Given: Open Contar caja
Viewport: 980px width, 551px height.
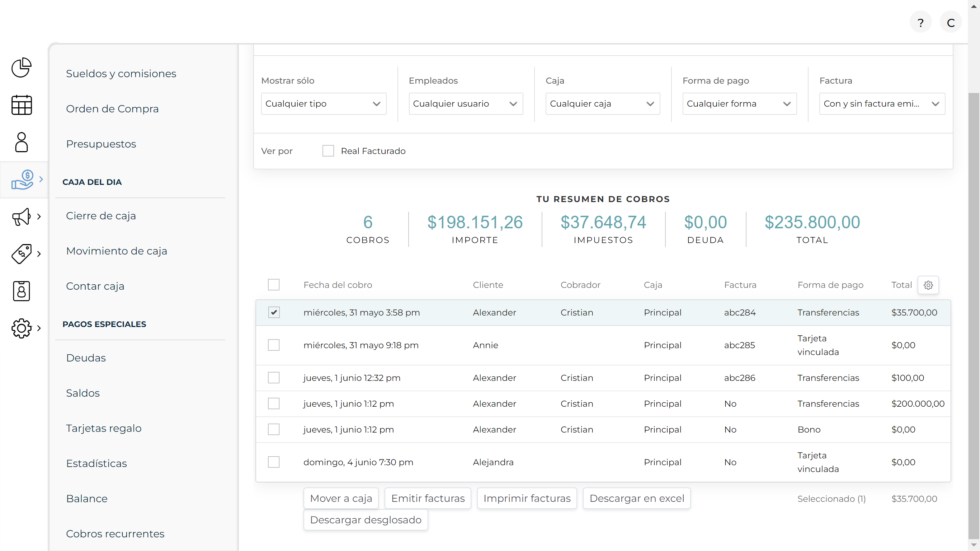Looking at the screenshot, I should 95,286.
